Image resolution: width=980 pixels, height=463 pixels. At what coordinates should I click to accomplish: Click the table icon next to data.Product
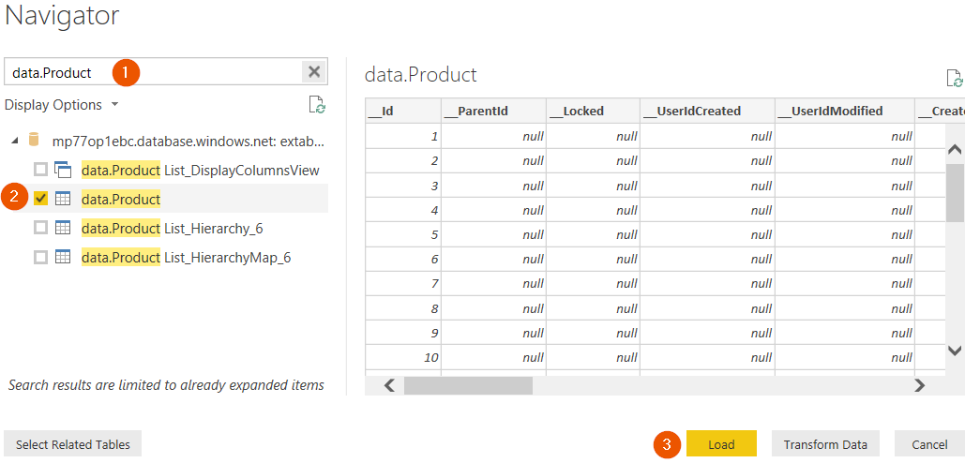click(63, 199)
